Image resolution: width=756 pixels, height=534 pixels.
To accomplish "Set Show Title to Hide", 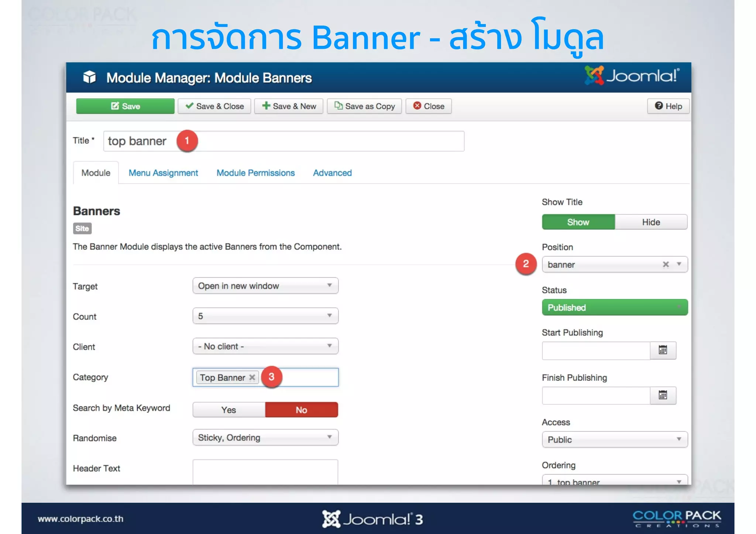I will (651, 222).
